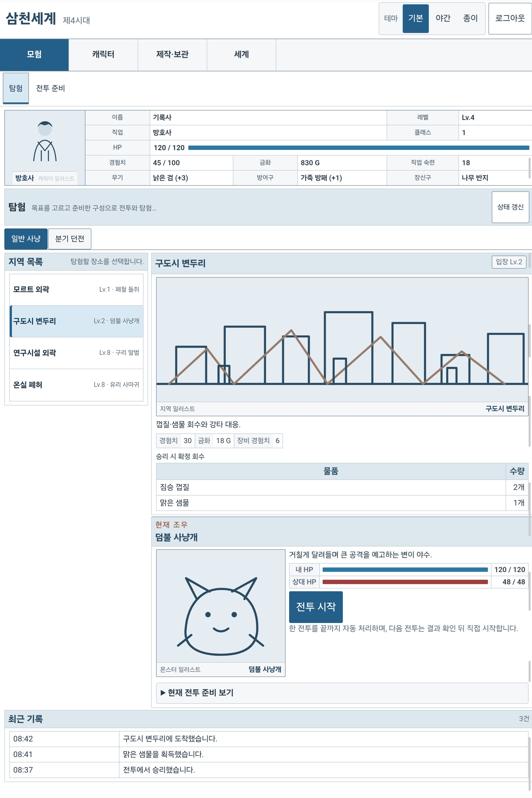Screen dimensions: 532x798
Task: Choose 모르트 외곽 from region list
Action: click(76, 289)
